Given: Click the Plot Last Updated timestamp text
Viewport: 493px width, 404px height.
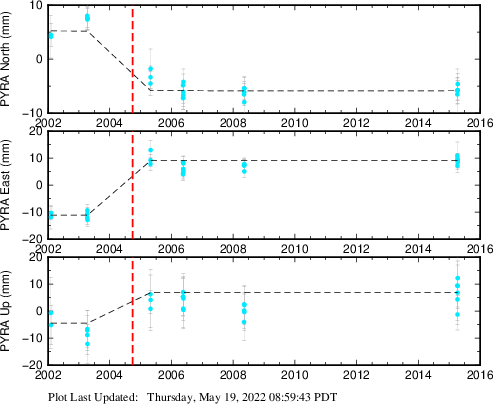Looking at the screenshot, I should (x=193, y=397).
